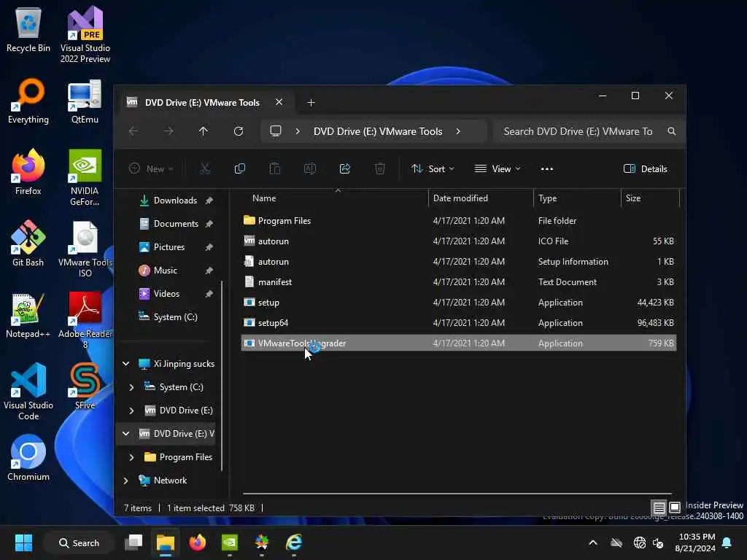Open Downloads in quick access
This screenshot has height=560, width=747.
click(x=175, y=201)
